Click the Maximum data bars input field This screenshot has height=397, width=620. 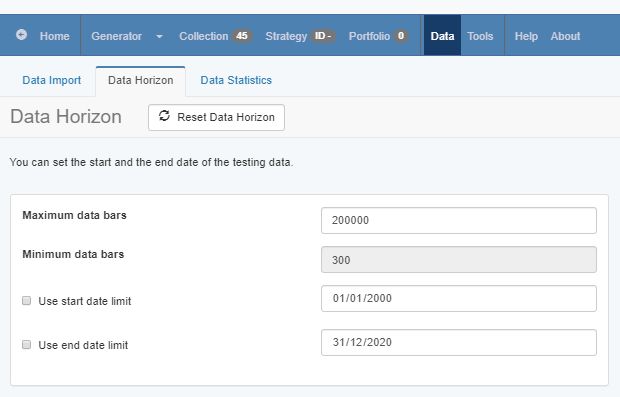[x=459, y=220]
